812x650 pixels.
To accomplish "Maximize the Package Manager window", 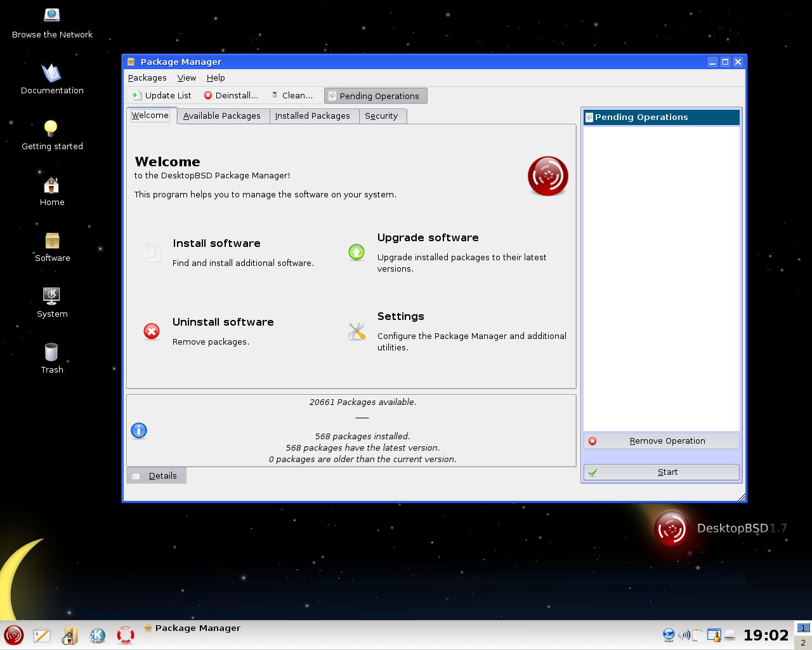I will pos(725,62).
